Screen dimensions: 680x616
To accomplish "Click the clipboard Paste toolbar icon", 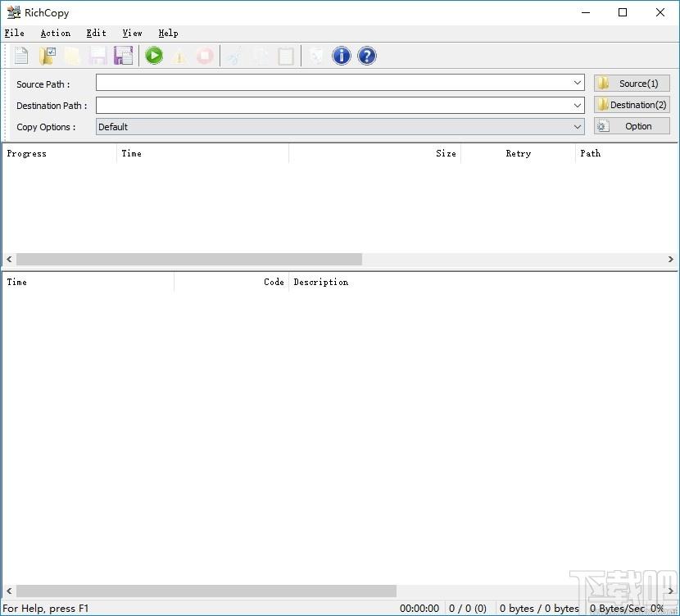I will tap(286, 57).
